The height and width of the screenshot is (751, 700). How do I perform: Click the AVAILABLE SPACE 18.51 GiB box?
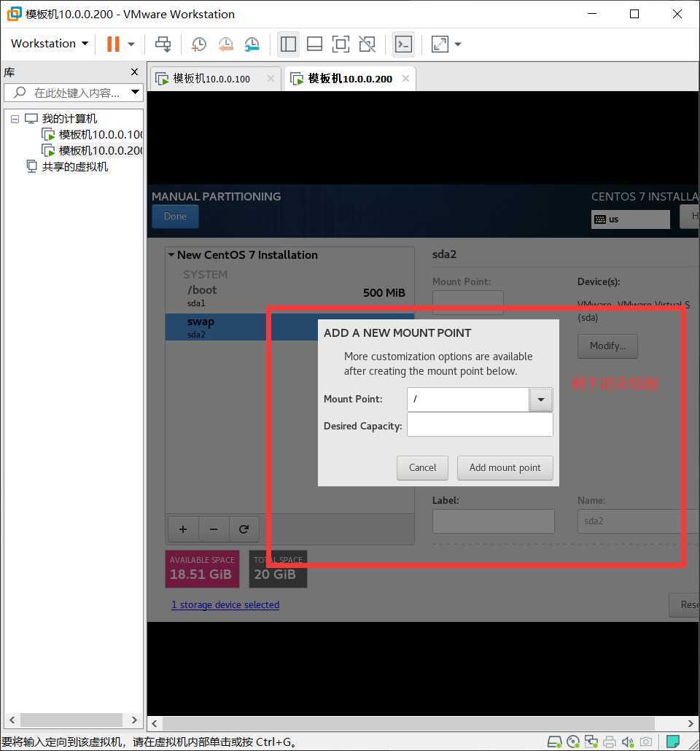[202, 569]
